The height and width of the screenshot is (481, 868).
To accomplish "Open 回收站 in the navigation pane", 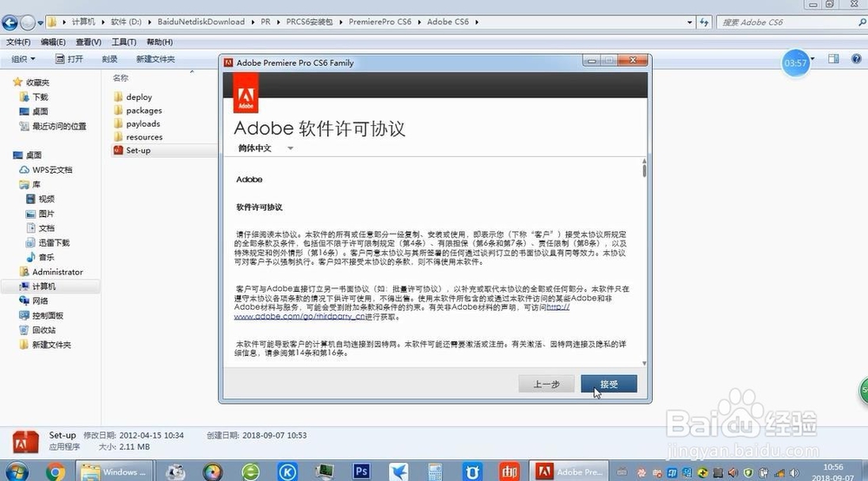I will (x=37, y=330).
